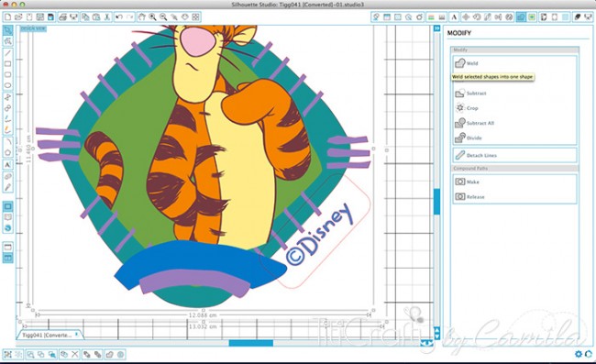Select the Edit Points tool
The image size is (596, 364).
click(x=7, y=41)
